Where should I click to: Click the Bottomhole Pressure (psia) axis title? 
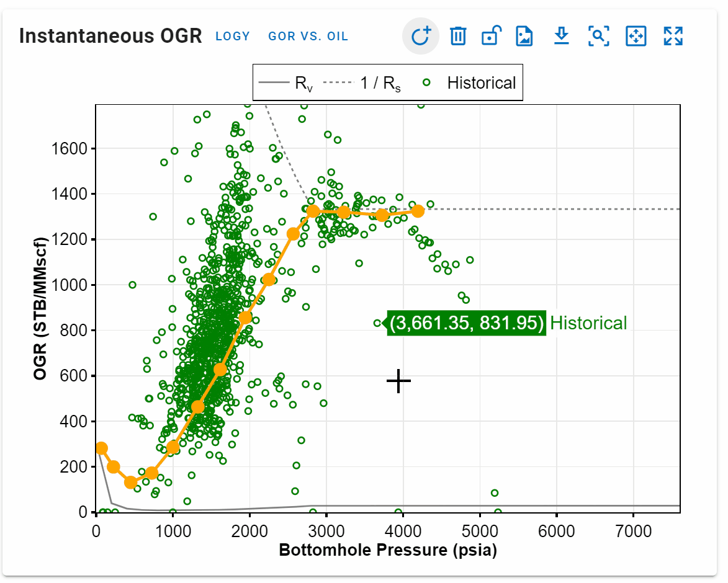388,550
